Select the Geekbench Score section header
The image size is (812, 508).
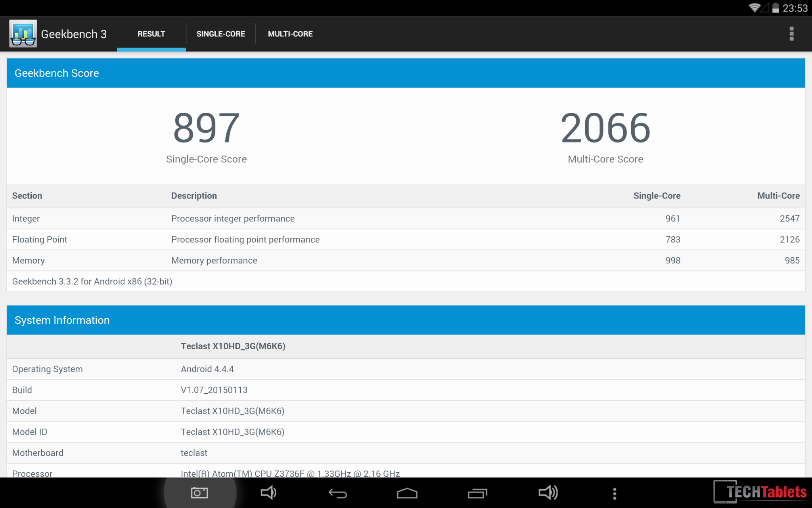point(406,73)
